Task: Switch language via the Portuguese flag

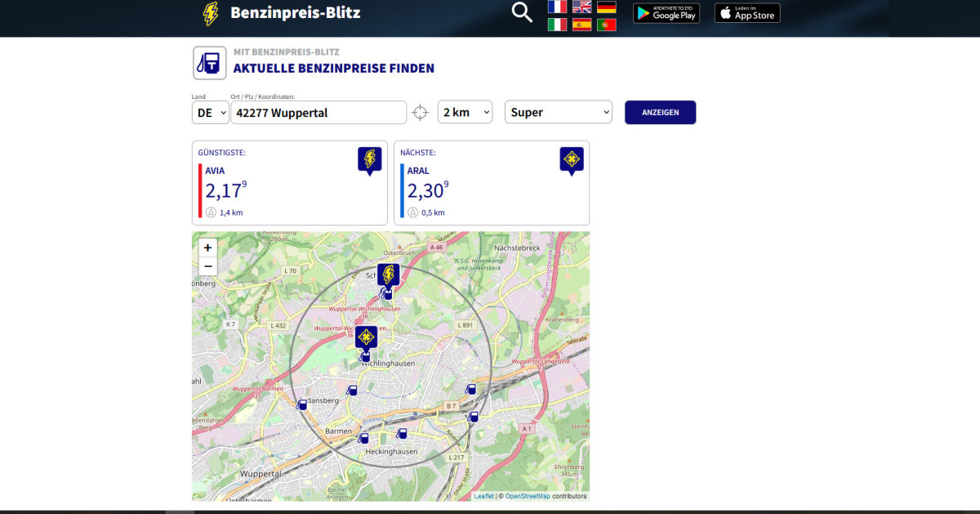Action: pyautogui.click(x=607, y=25)
